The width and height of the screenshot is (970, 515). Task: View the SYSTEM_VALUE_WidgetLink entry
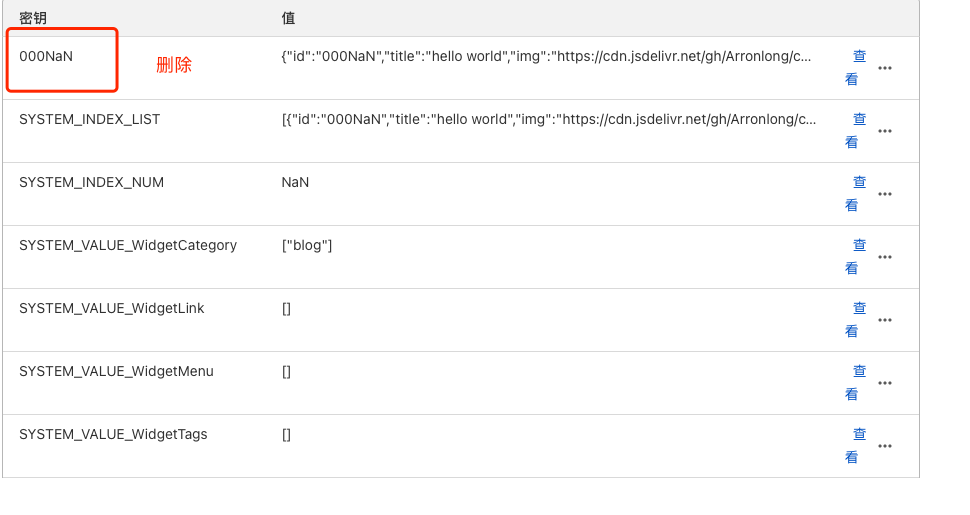(855, 320)
